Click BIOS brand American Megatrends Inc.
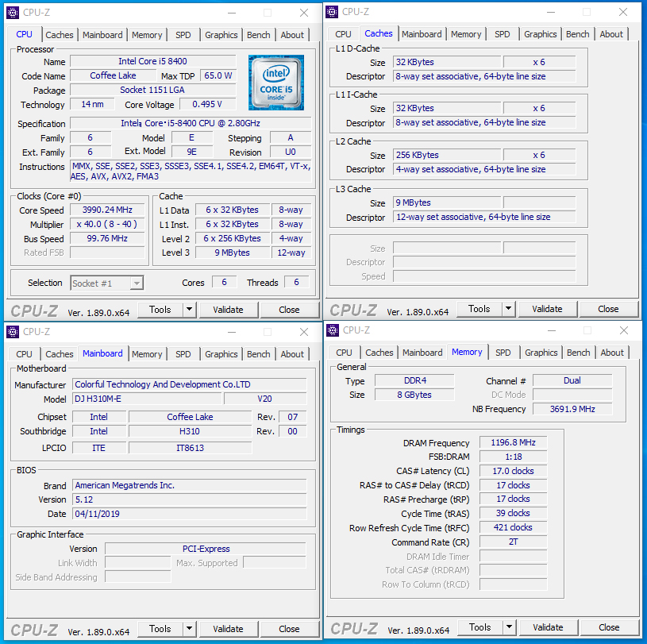 click(x=190, y=485)
